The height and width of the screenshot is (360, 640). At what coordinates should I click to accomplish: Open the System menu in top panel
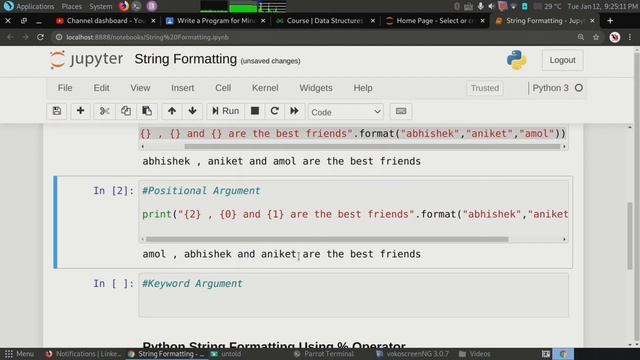100,6
